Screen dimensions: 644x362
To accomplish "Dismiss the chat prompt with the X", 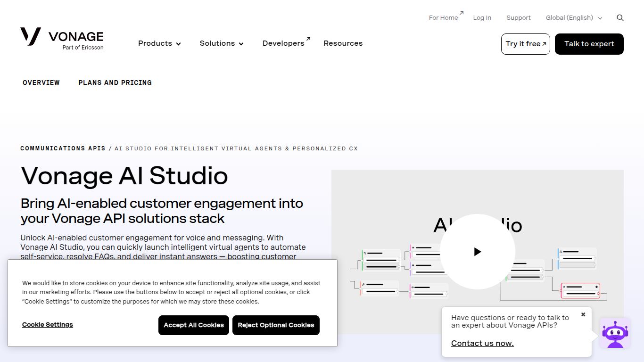I will tap(583, 314).
